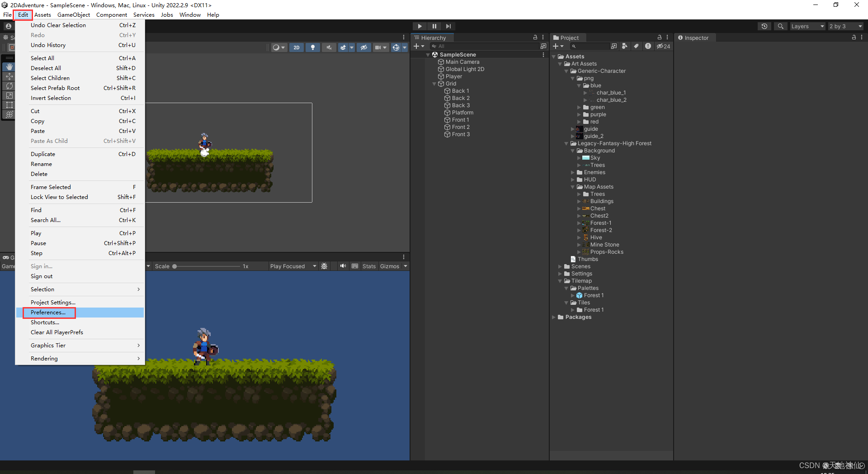
Task: Choose Shortcuts... from Edit menu
Action: 80,322
